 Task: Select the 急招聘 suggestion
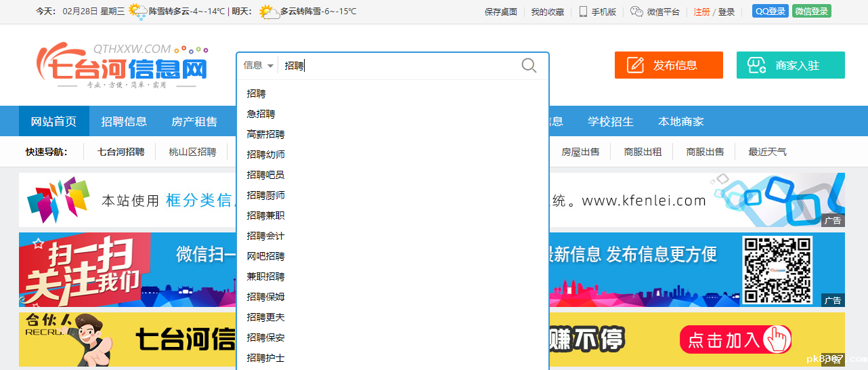261,114
